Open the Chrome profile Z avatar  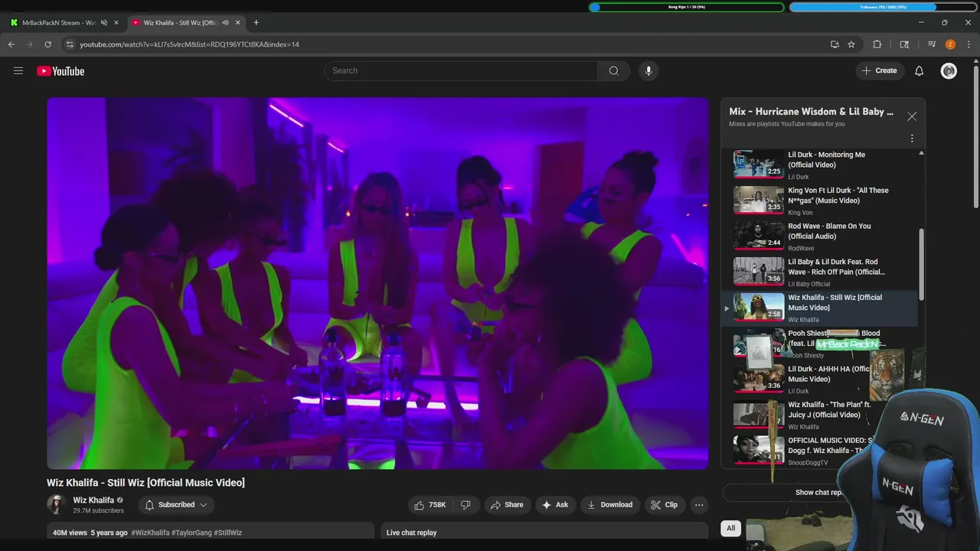tap(950, 44)
